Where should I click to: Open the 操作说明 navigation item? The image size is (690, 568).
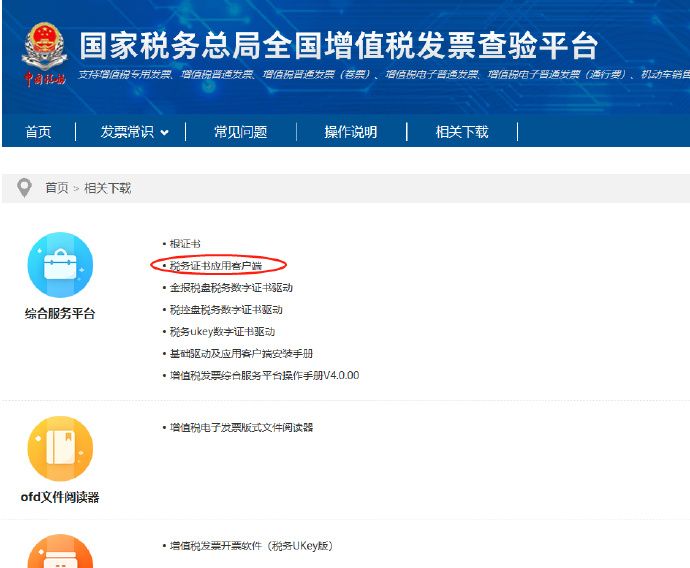(351, 132)
